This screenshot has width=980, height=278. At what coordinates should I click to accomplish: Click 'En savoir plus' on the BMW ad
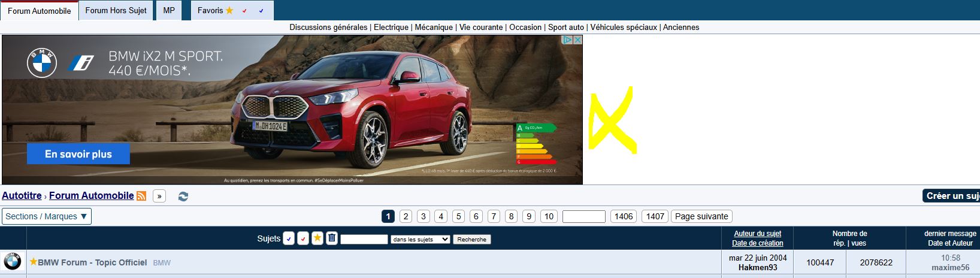tap(78, 154)
